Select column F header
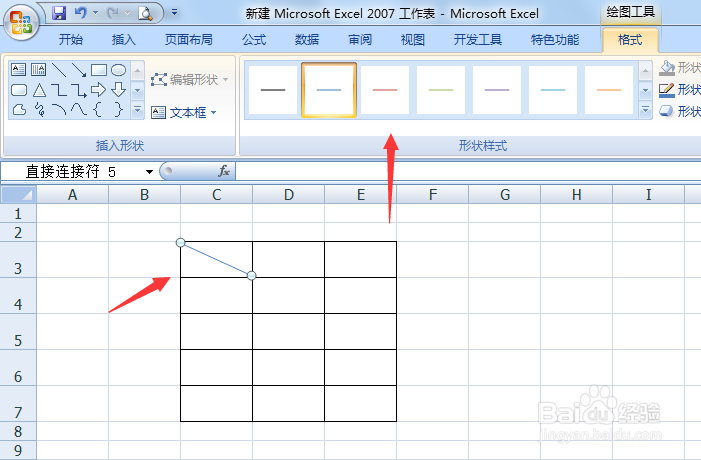 (433, 195)
